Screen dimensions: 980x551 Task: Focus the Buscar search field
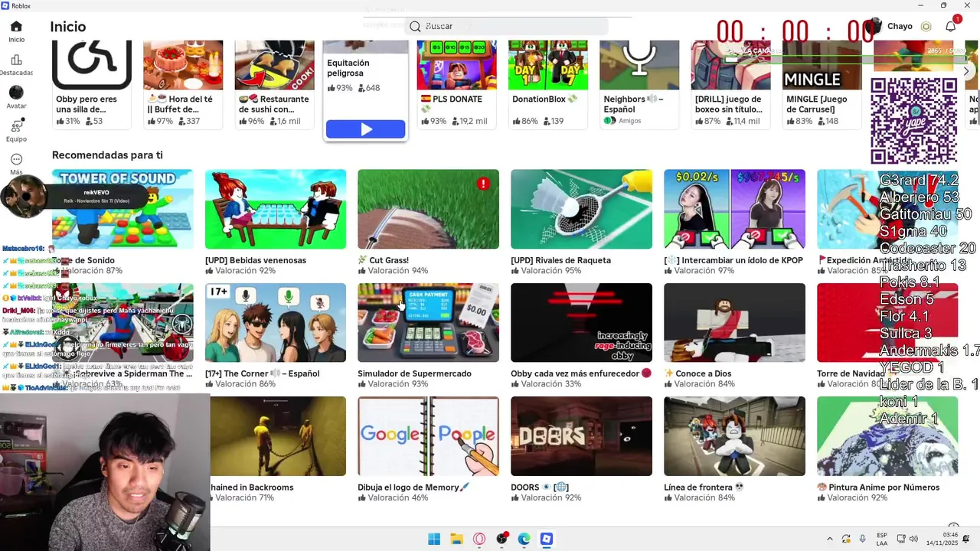(507, 26)
